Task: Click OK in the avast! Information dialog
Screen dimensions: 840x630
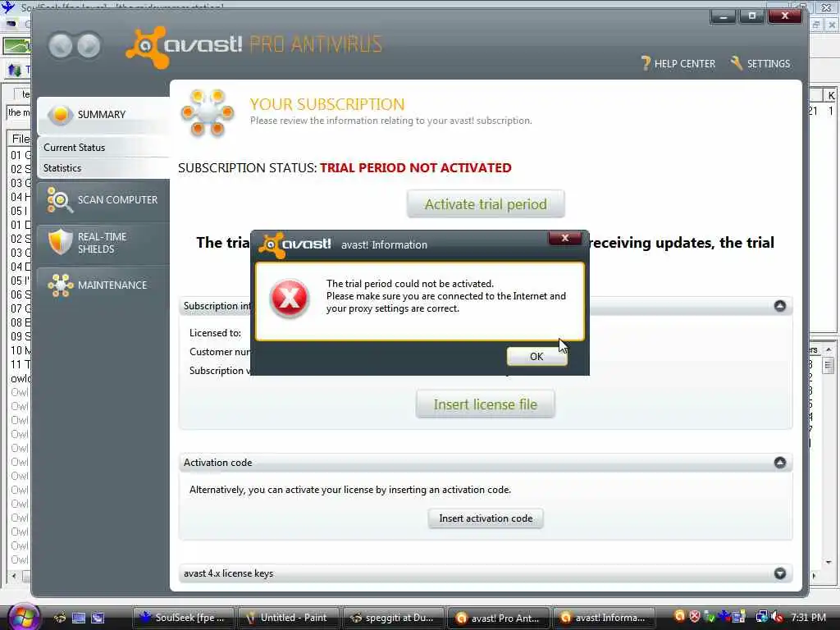Action: [x=536, y=357]
